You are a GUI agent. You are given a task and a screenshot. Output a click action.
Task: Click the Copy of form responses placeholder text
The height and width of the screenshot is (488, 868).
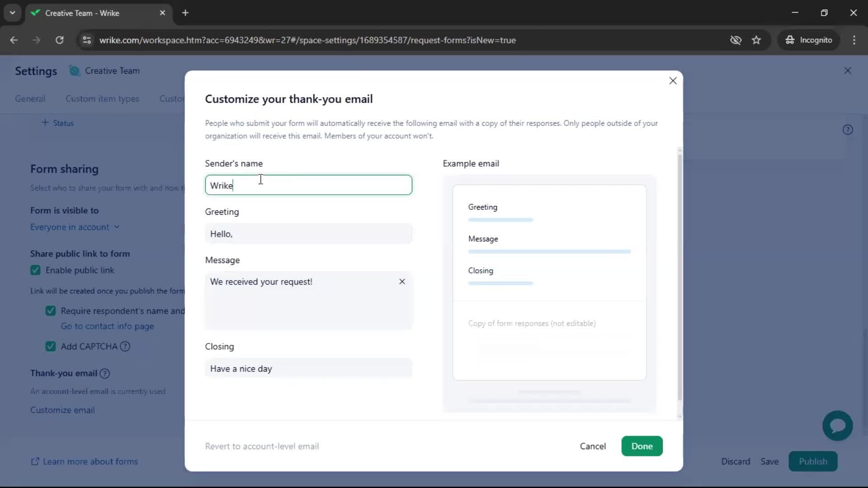[532, 324]
